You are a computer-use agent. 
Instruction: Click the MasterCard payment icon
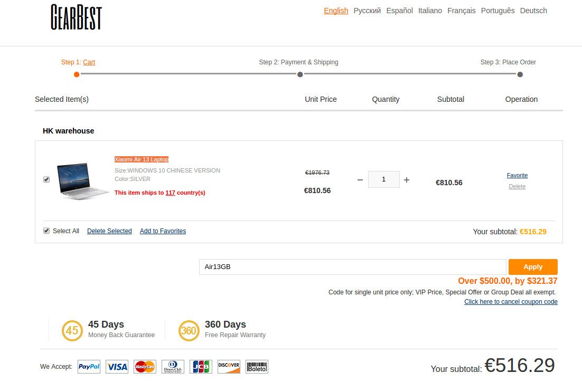(145, 366)
